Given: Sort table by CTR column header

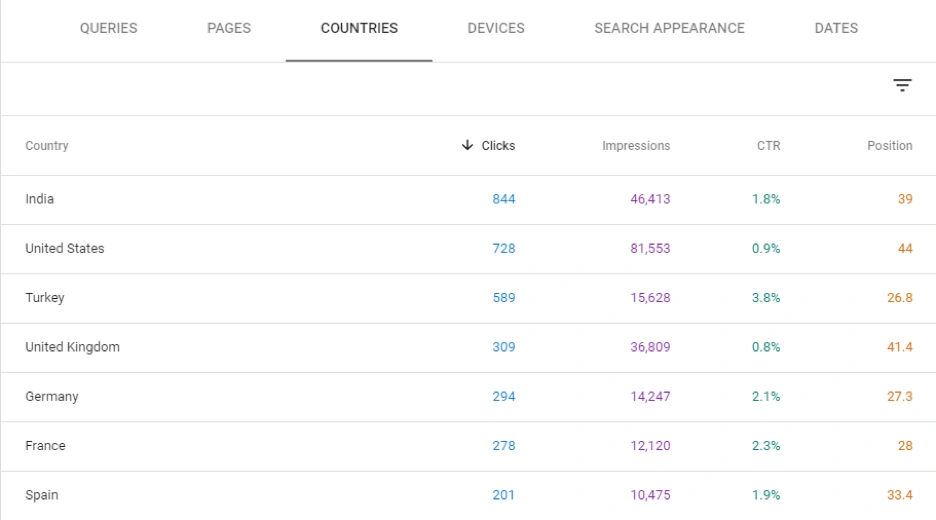Looking at the screenshot, I should pos(768,146).
